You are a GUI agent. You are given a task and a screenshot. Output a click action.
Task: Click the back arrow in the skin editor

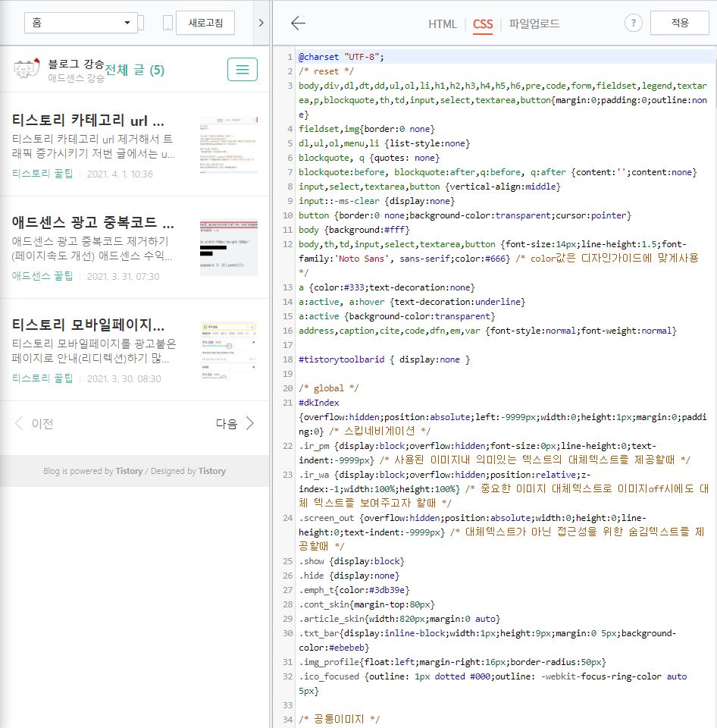point(298,24)
